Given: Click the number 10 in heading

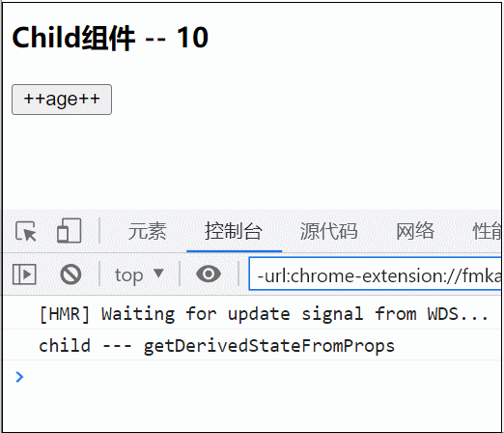Looking at the screenshot, I should click(192, 38).
